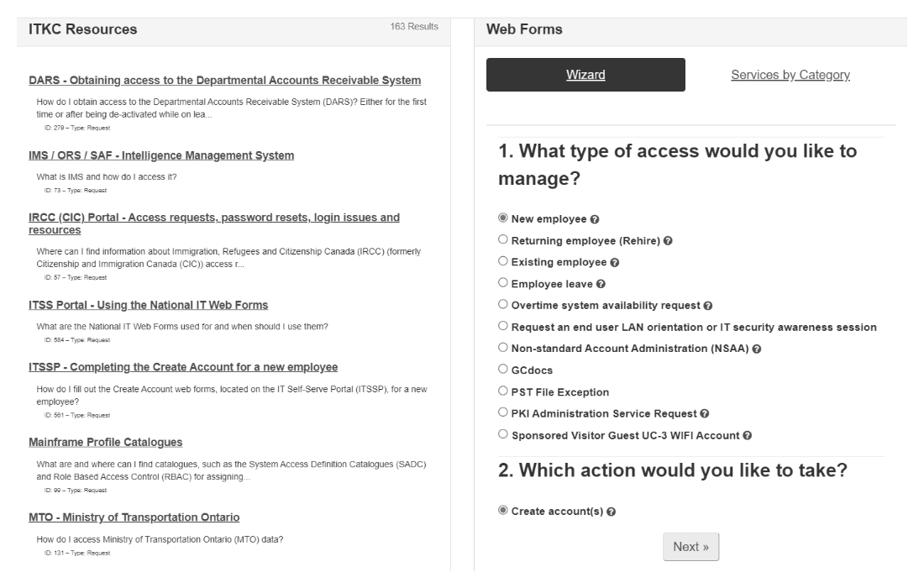Viewport: 924px width, 588px height.
Task: Open MTO - Ministry of Transportation Ontario link
Action: point(134,517)
